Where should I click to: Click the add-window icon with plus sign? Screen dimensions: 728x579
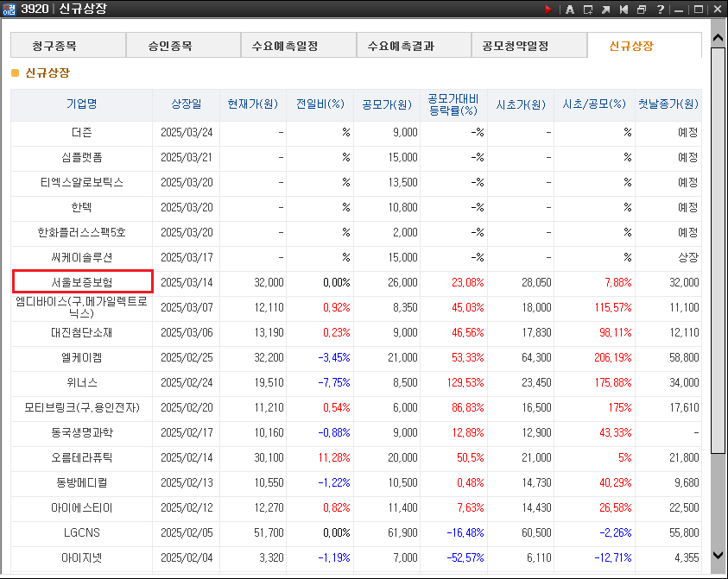(588, 9)
